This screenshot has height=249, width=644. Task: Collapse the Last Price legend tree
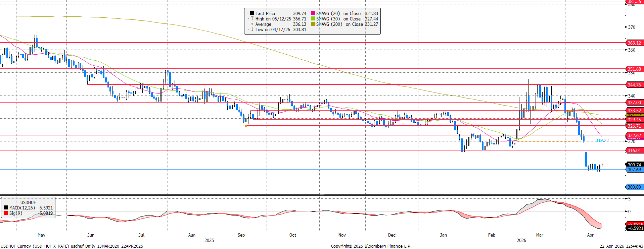pos(248,13)
